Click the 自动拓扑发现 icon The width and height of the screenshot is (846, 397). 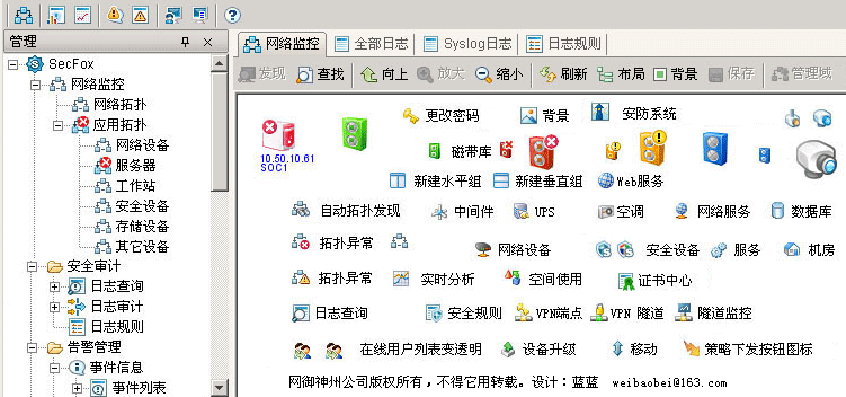301,210
